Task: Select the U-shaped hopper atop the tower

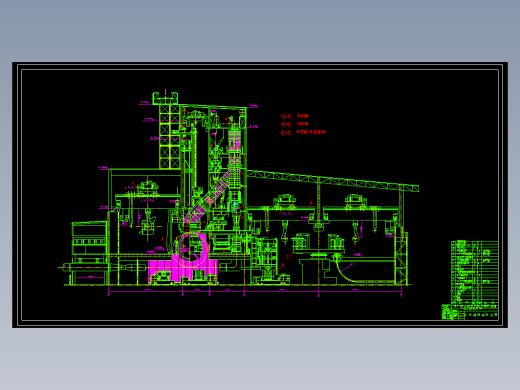Action: [x=165, y=98]
